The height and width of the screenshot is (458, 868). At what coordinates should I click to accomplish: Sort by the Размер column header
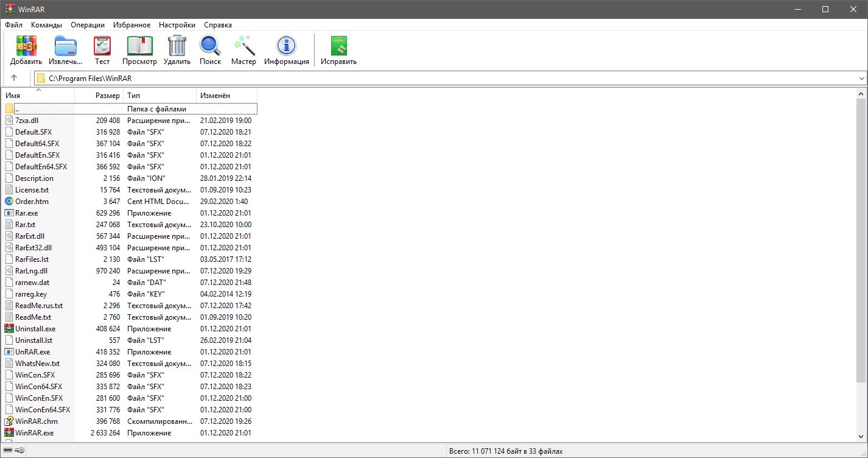point(99,96)
